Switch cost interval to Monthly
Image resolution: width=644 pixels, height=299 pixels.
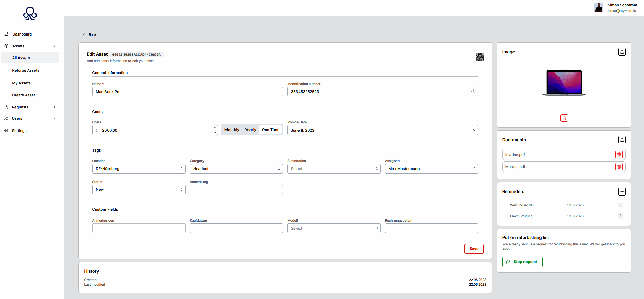tap(232, 130)
